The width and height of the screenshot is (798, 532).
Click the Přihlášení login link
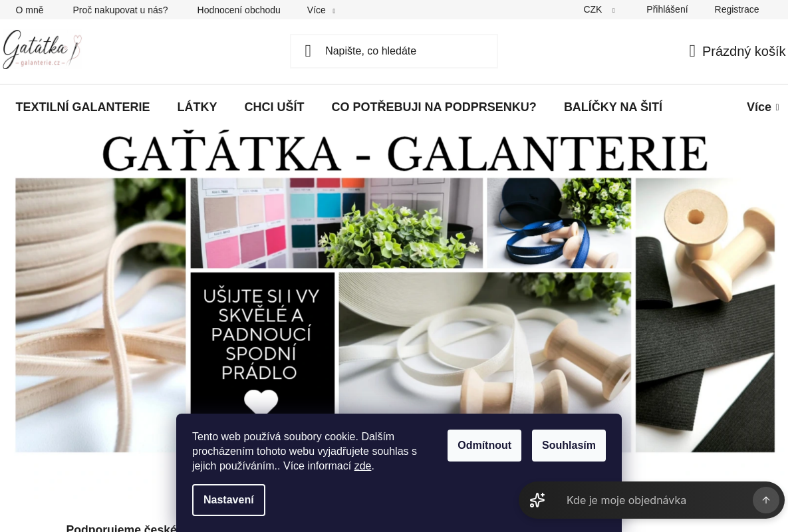click(x=667, y=9)
